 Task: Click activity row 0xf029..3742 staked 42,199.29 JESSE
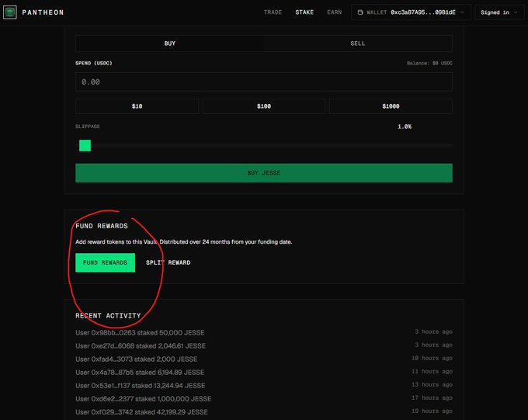click(264, 411)
